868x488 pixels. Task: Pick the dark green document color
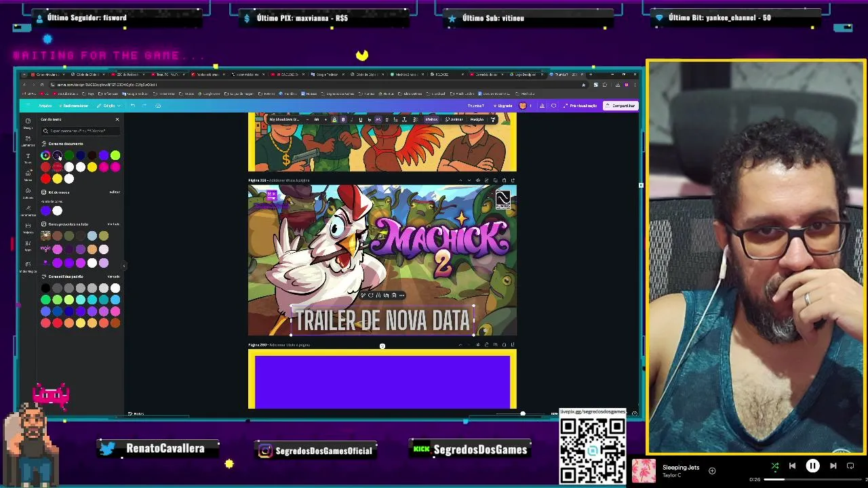68,155
